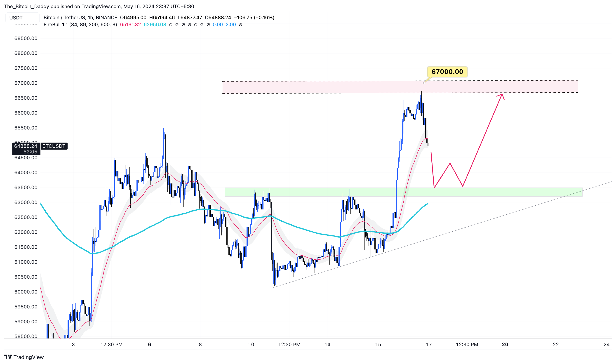
Task: Click the 64500.00 price axis label
Action: 26,157
